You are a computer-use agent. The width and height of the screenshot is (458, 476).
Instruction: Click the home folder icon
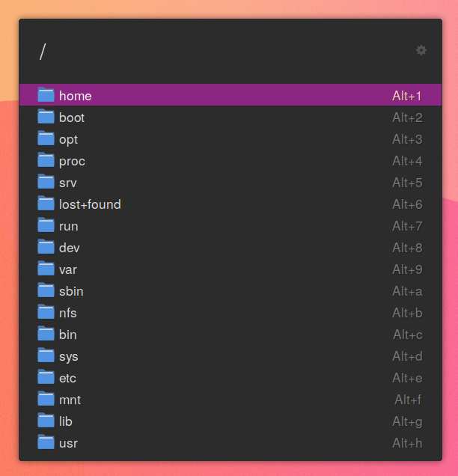tap(46, 95)
